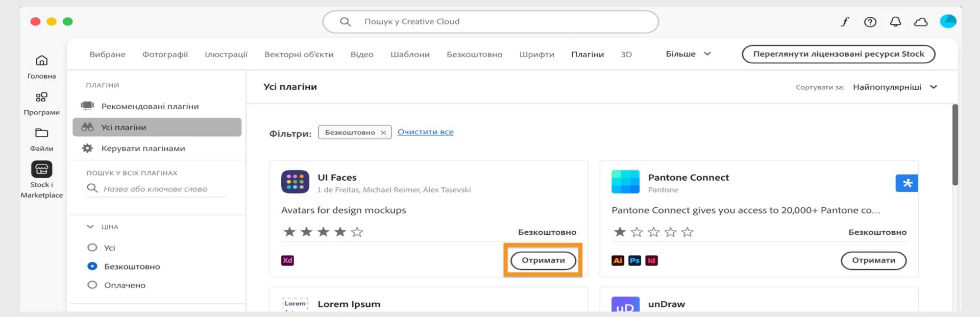Image resolution: width=980 pixels, height=317 pixels.
Task: Switch to the Безкоштовно top tab
Action: [x=475, y=55]
